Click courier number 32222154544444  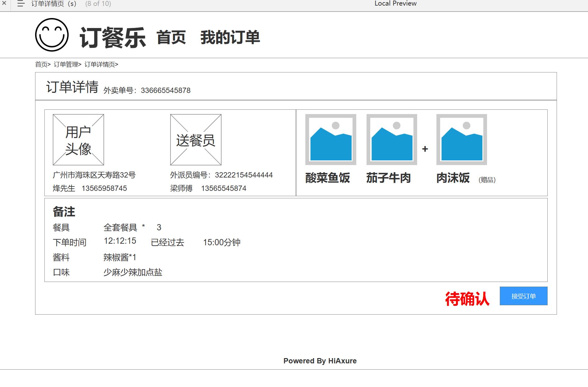[x=244, y=175]
